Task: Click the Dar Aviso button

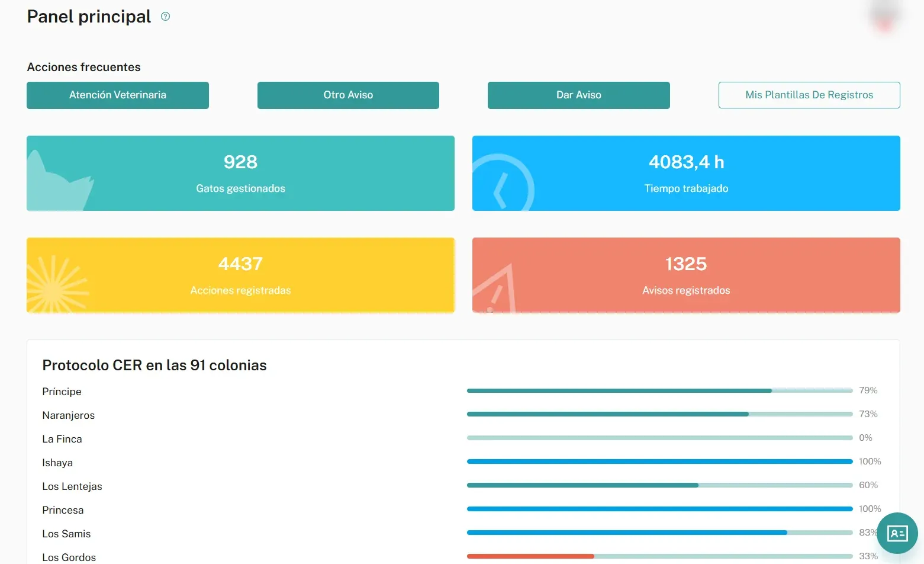Action: click(x=579, y=95)
